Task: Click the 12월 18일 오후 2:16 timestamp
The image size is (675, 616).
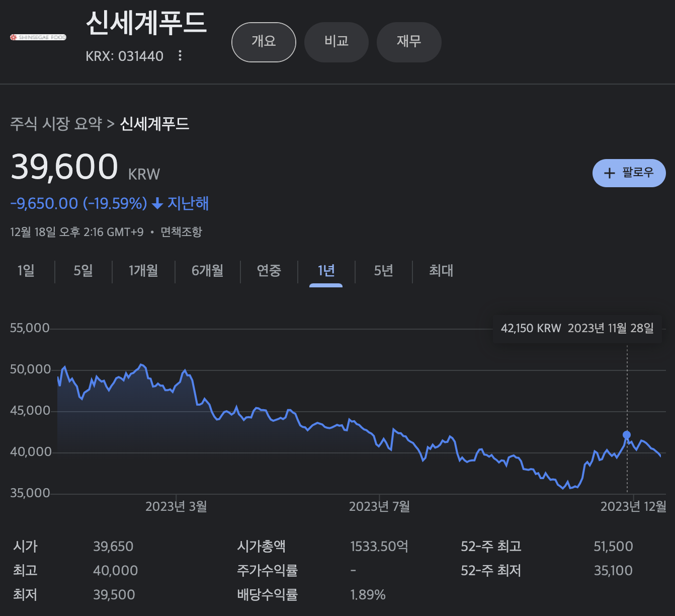Action: (x=77, y=232)
